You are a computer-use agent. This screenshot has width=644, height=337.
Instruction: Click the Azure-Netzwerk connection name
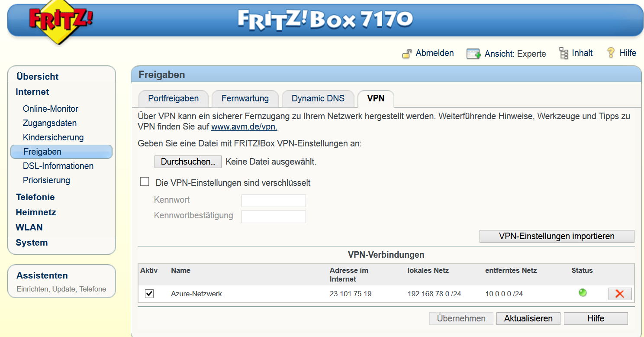click(x=196, y=294)
